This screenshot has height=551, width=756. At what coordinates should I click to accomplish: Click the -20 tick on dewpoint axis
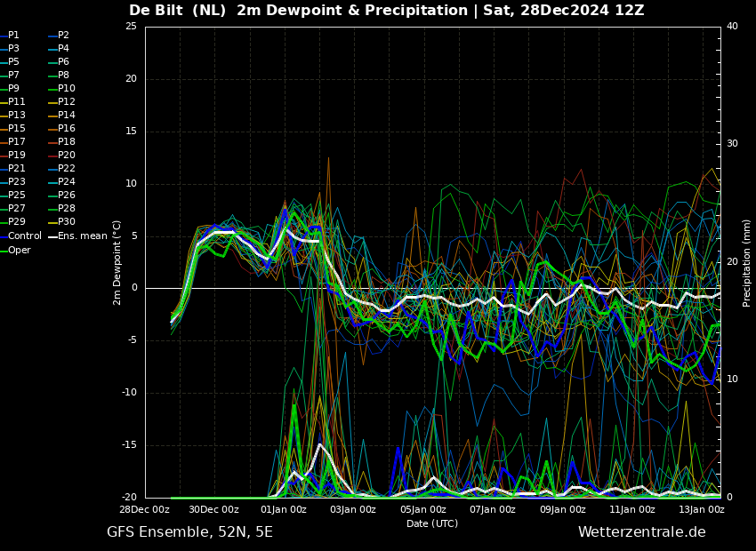[130, 498]
